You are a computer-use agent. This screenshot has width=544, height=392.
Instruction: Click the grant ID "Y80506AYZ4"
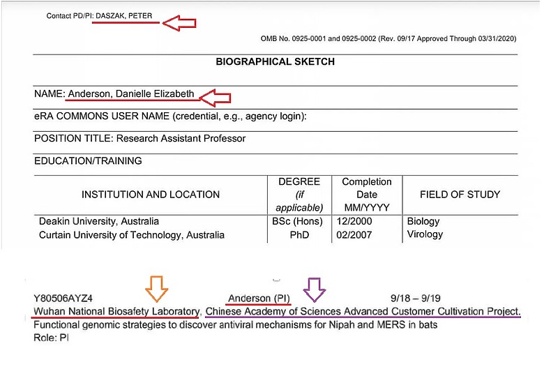pos(63,299)
